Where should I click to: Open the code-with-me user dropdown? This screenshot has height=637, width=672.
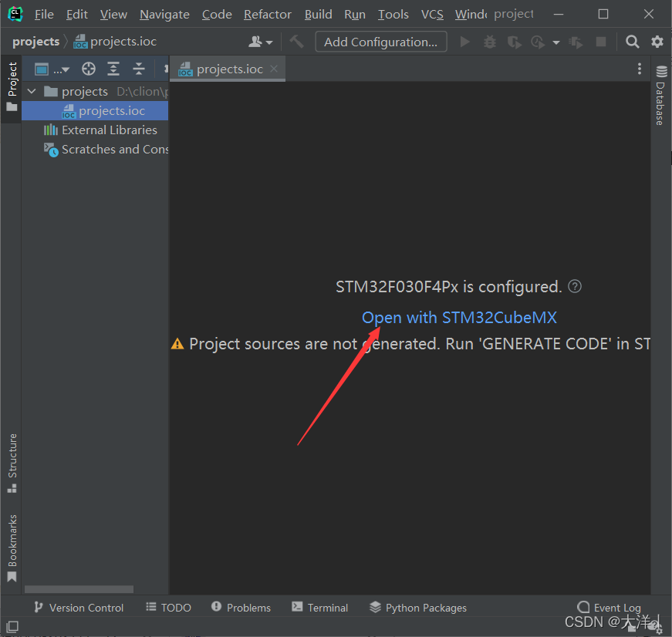tap(260, 42)
